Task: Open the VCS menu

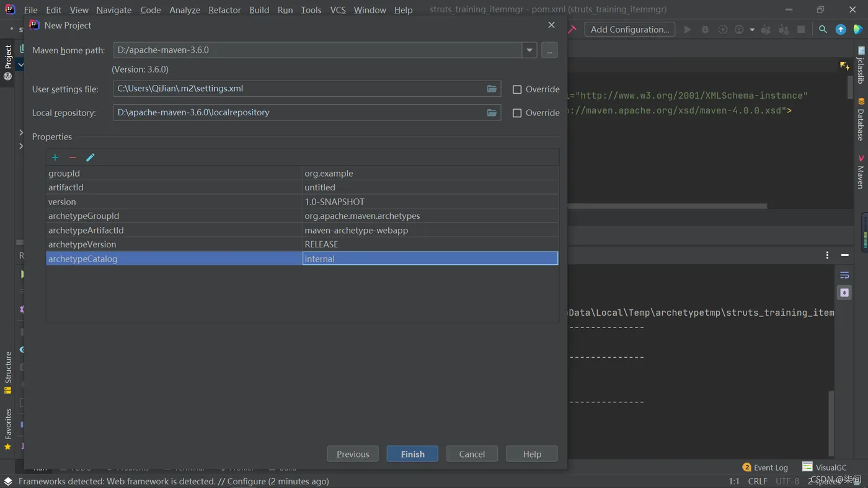Action: [338, 10]
